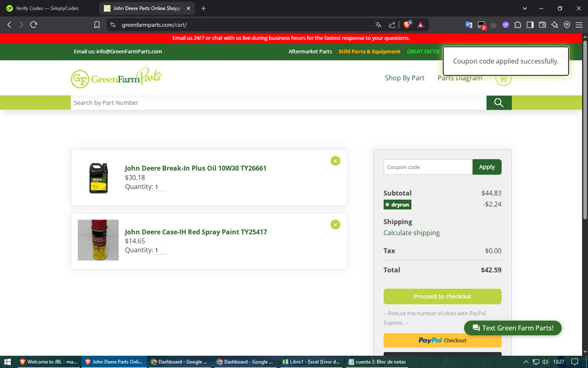Reload the current page
The height and width of the screenshot is (368, 588).
click(x=34, y=25)
